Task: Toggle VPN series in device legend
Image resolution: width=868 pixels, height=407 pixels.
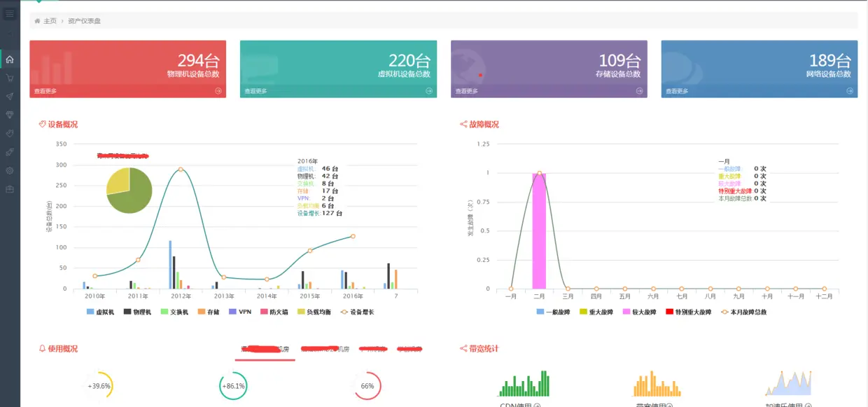Action: 240,312
